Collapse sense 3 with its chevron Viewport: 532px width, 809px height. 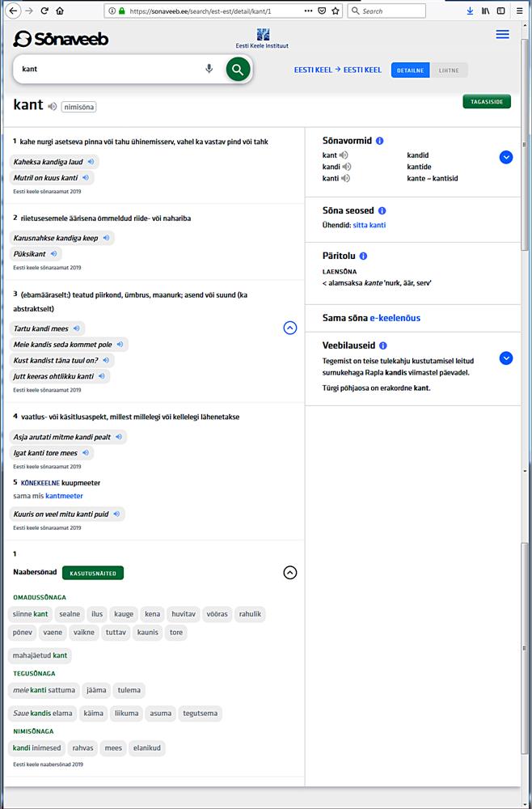point(289,328)
